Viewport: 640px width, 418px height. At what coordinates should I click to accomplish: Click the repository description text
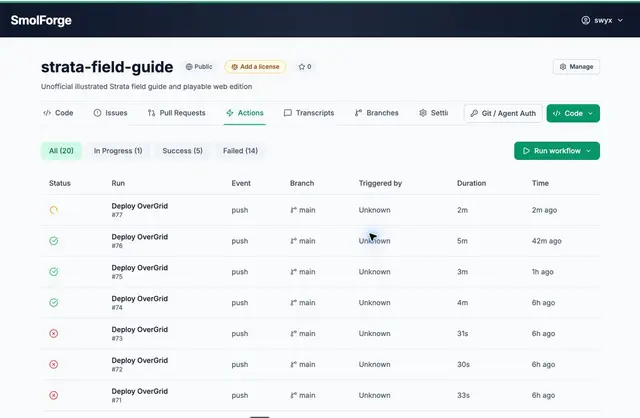point(146,87)
